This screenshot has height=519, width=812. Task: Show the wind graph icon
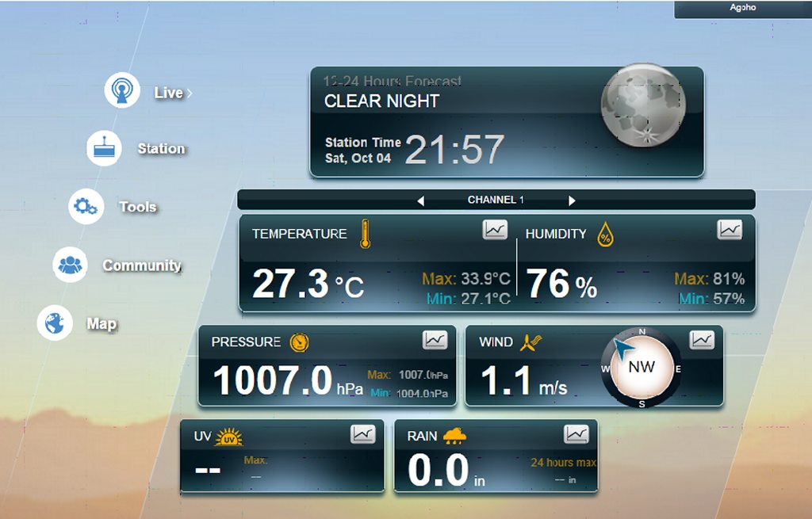click(x=702, y=340)
